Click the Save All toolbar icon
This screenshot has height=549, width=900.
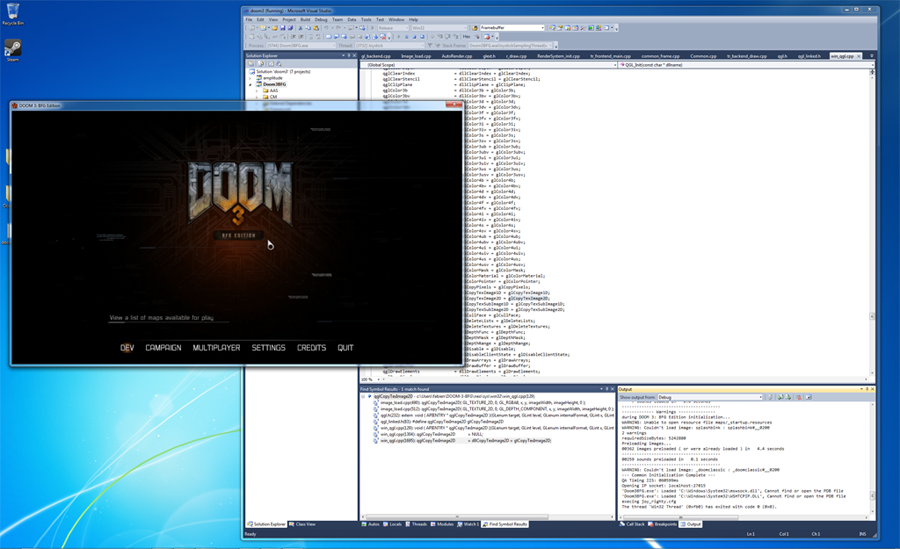pyautogui.click(x=290, y=28)
